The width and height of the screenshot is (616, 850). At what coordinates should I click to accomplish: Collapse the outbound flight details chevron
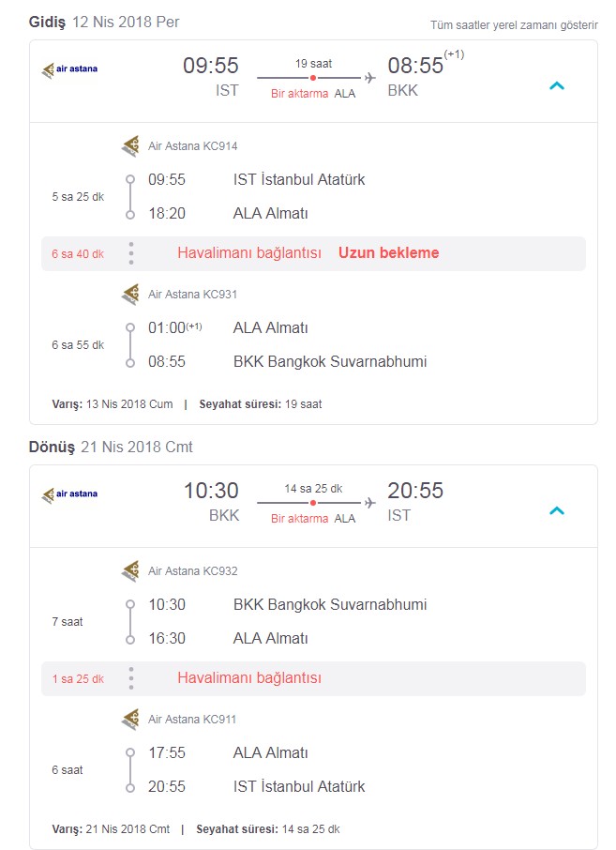[557, 85]
